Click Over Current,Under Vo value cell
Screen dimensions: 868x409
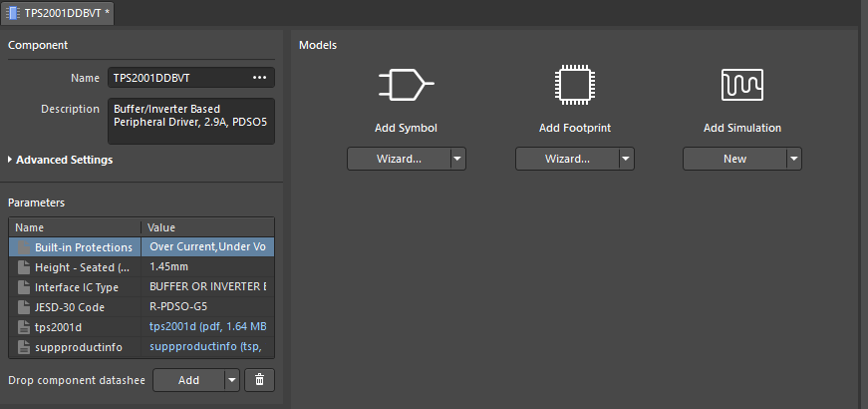coord(207,246)
